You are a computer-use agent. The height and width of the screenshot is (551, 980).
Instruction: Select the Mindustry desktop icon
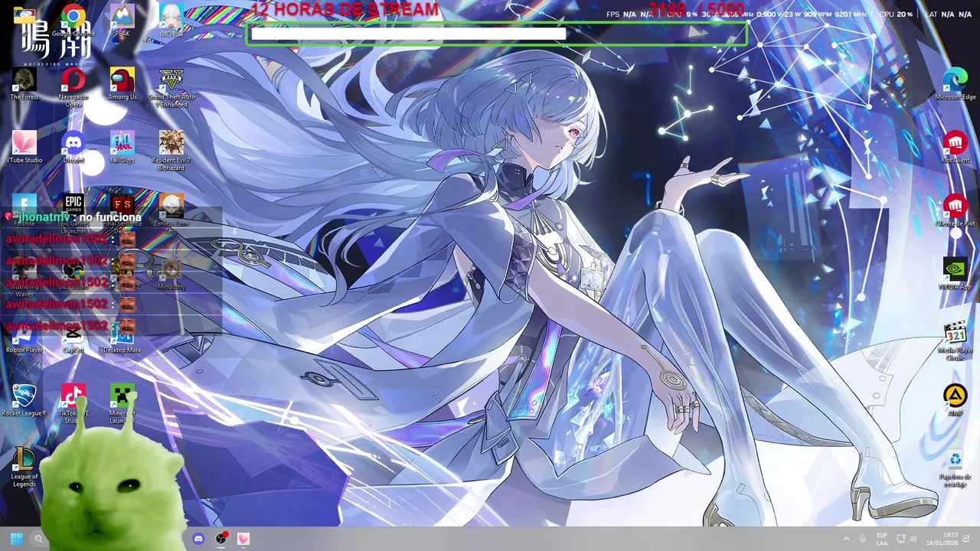171,273
